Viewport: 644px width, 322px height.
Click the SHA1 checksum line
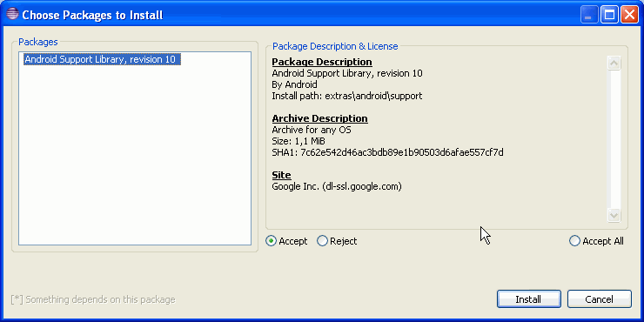click(388, 153)
